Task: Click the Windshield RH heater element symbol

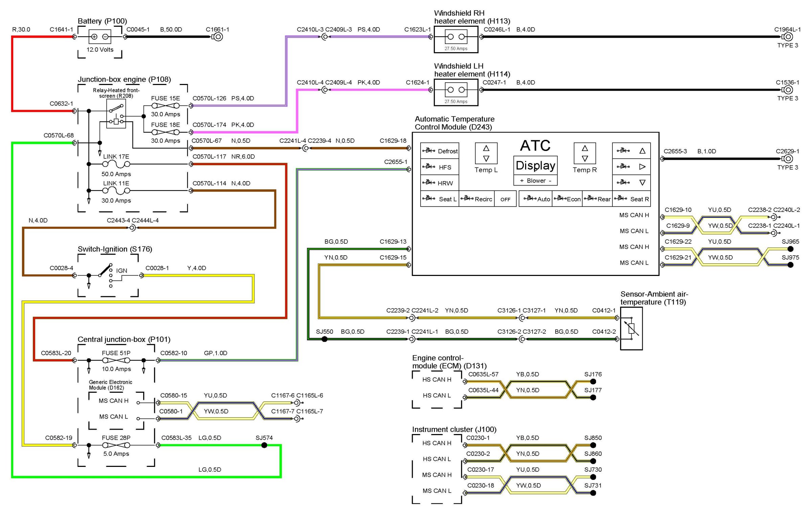Action: (x=456, y=37)
